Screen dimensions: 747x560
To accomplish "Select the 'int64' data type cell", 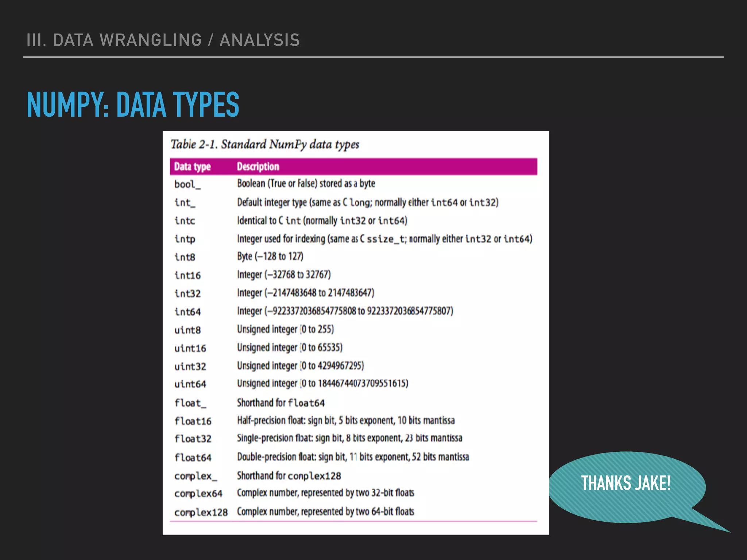I will [187, 312].
